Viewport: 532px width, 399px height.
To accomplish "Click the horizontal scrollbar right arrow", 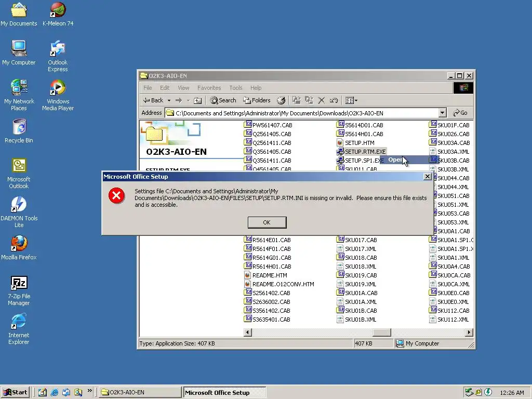I will click(469, 332).
